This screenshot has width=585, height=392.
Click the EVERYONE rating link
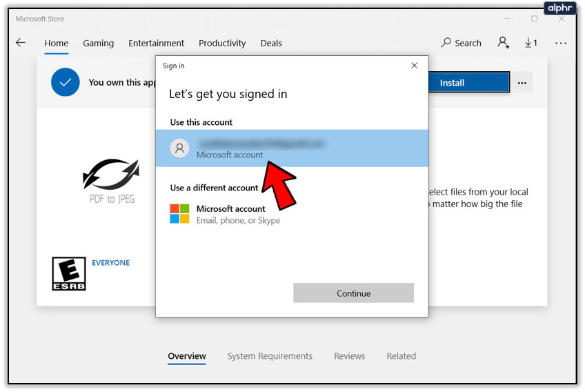tap(111, 263)
